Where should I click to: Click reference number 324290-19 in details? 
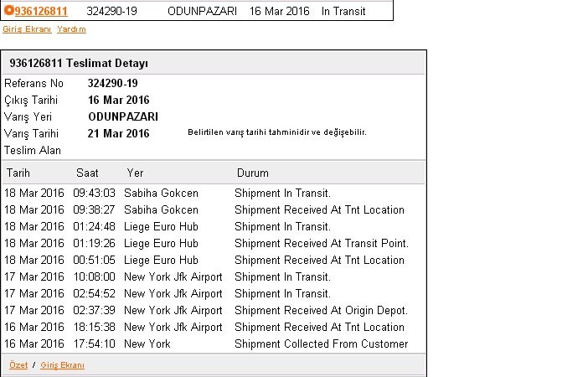coord(113,83)
